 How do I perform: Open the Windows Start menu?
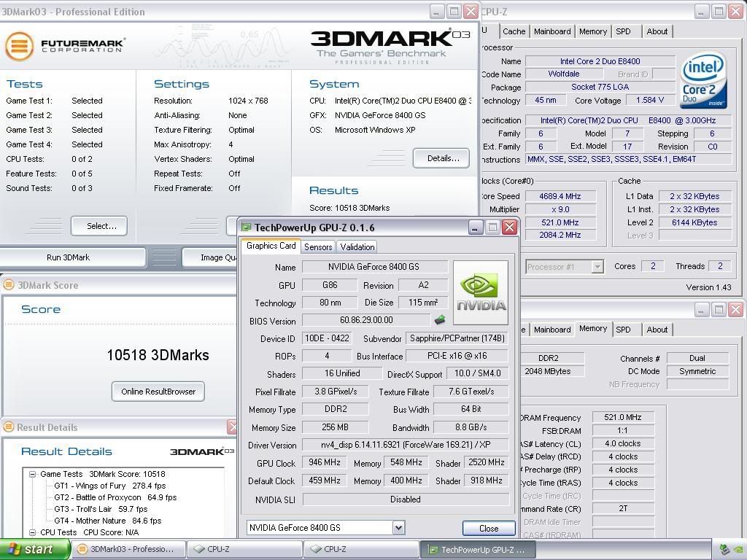pos(35,550)
